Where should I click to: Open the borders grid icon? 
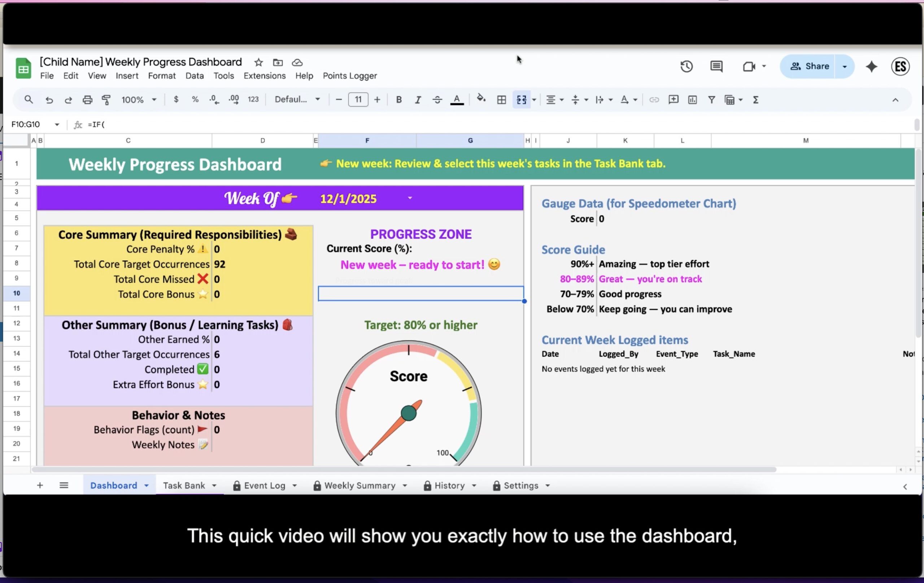pyautogui.click(x=501, y=100)
